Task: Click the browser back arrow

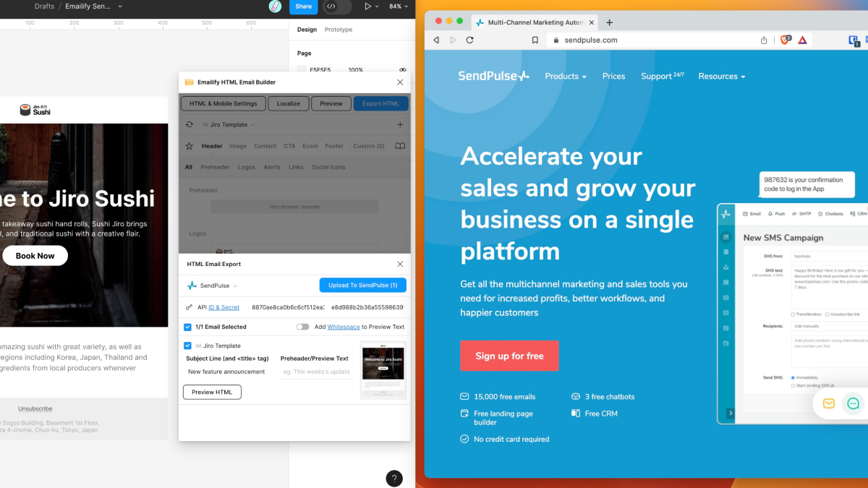Action: (436, 40)
